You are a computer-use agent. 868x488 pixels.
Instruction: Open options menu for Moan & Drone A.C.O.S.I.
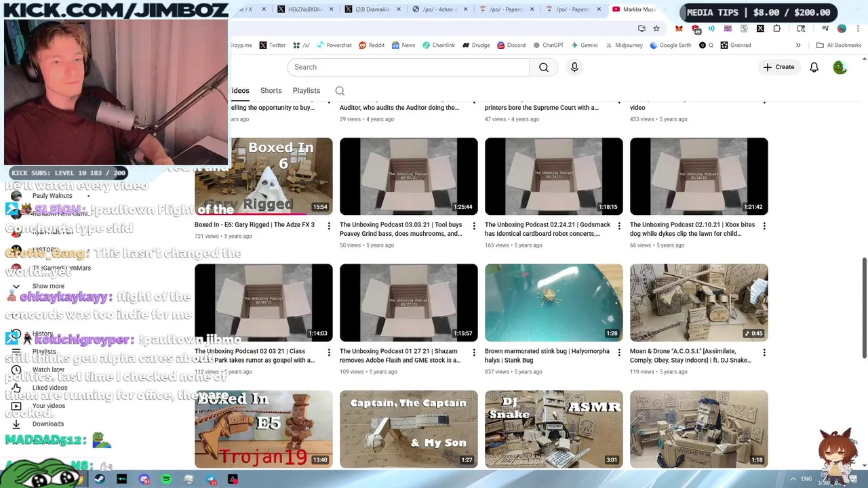764,352
